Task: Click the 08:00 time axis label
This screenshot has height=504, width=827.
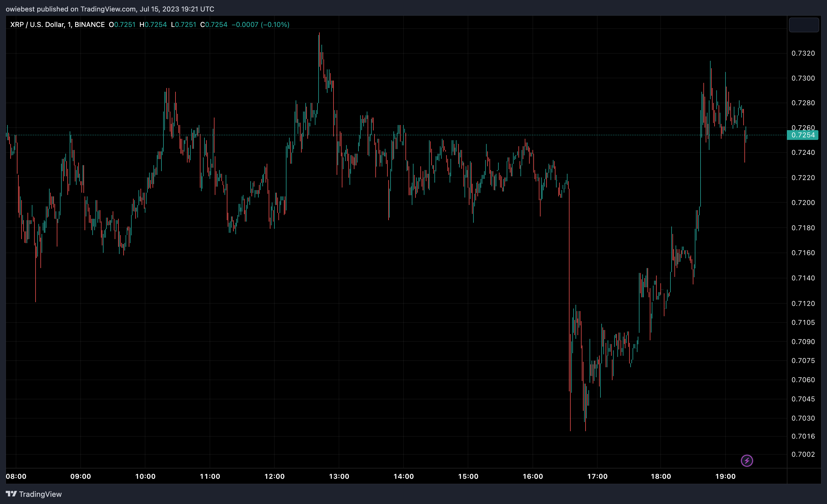Action: 16,476
